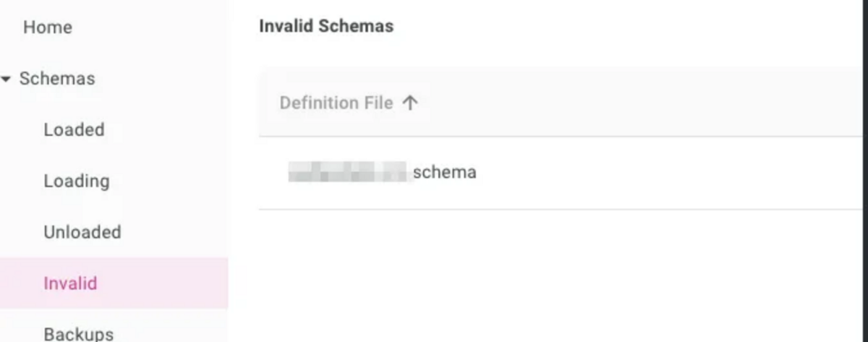Open the Loaded schemas list
This screenshot has width=868, height=342.
point(74,129)
